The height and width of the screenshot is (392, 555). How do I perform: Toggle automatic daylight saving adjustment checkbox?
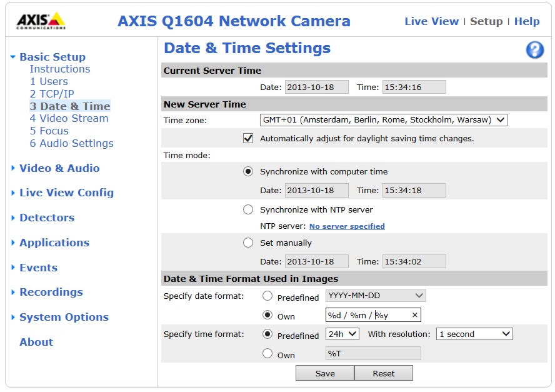point(248,138)
